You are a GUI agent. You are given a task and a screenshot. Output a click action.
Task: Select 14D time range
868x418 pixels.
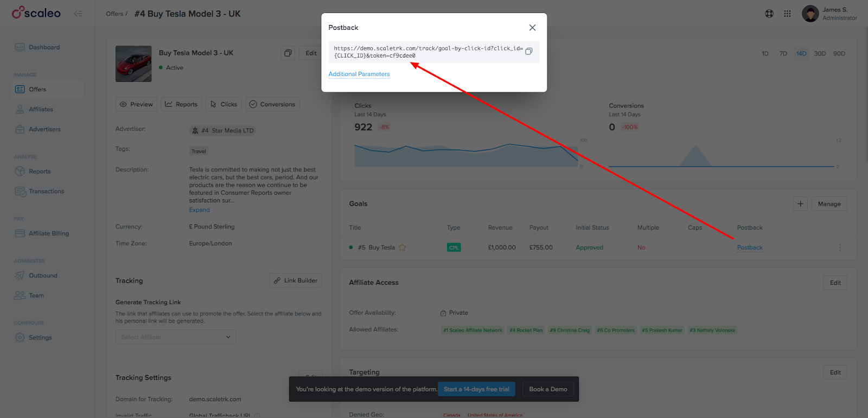point(801,53)
